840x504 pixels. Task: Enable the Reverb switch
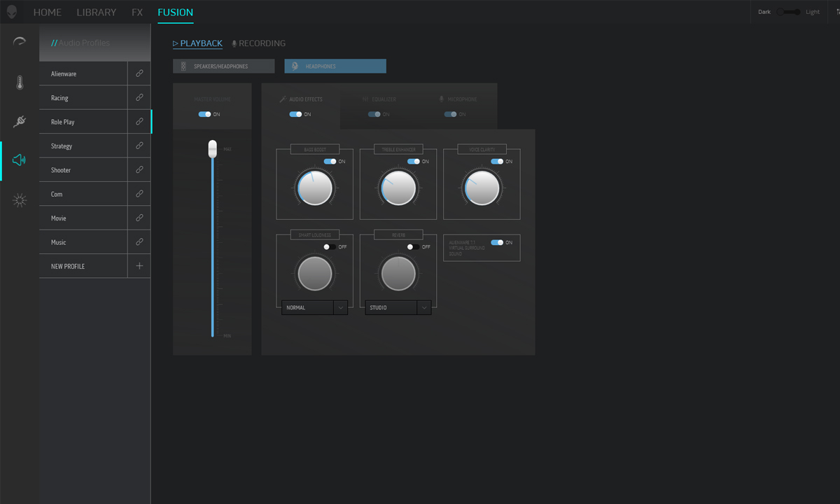click(x=413, y=247)
